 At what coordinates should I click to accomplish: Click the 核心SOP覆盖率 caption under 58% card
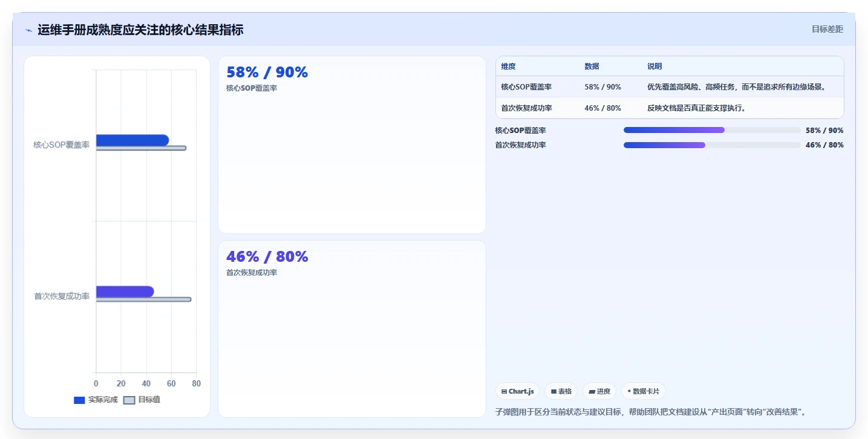[252, 88]
